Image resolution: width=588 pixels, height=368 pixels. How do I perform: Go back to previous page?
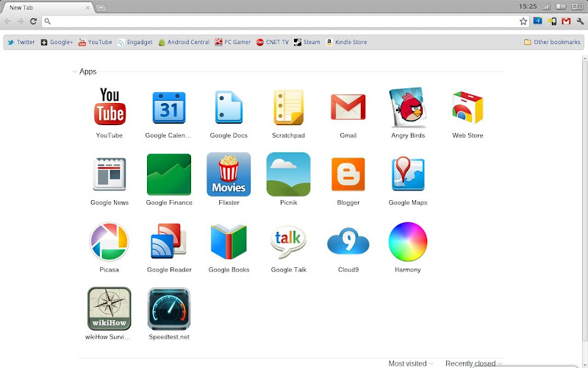[x=7, y=21]
